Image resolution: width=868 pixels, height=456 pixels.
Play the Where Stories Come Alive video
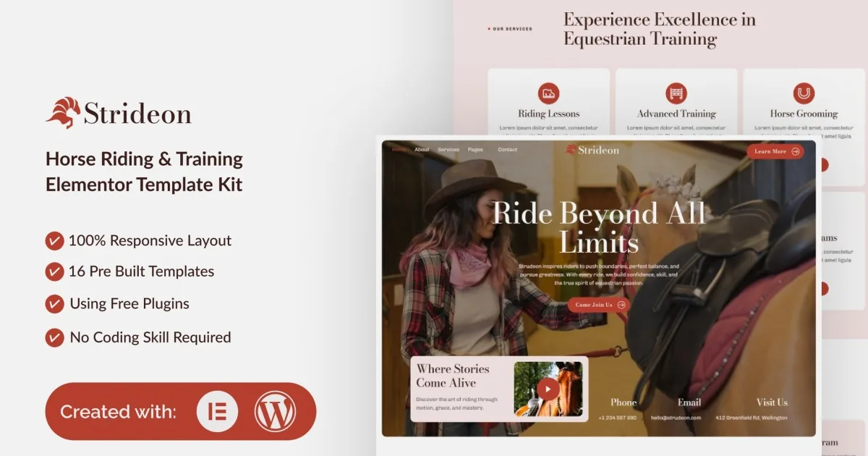point(548,389)
